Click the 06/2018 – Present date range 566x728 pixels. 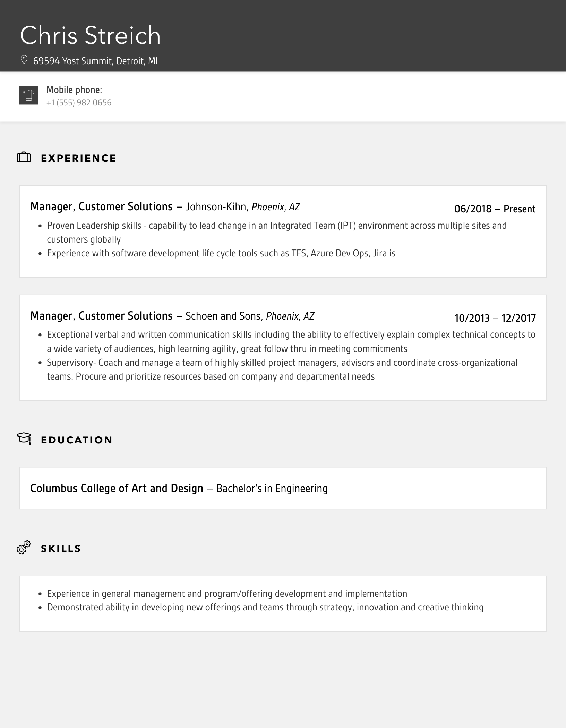click(x=495, y=209)
